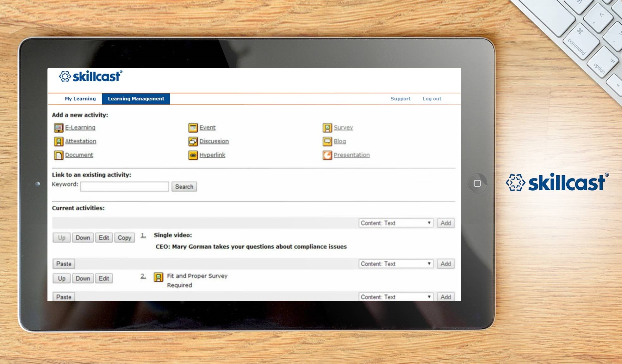Open the Event activity icon

pos(193,127)
